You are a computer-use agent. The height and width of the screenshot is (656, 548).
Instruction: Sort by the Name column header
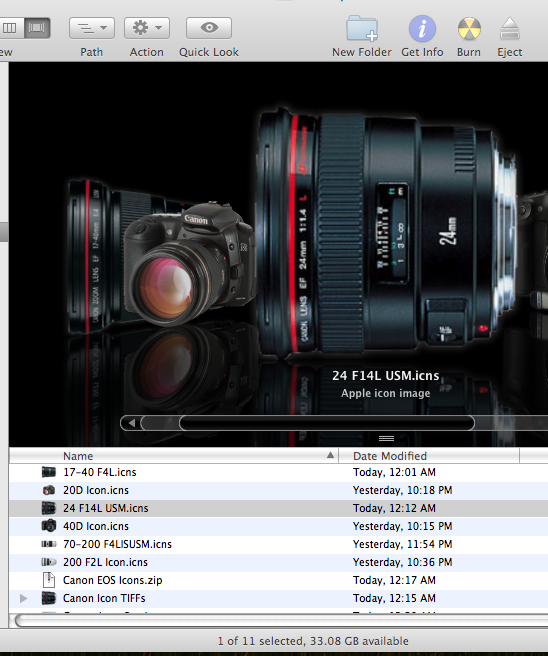(174, 456)
